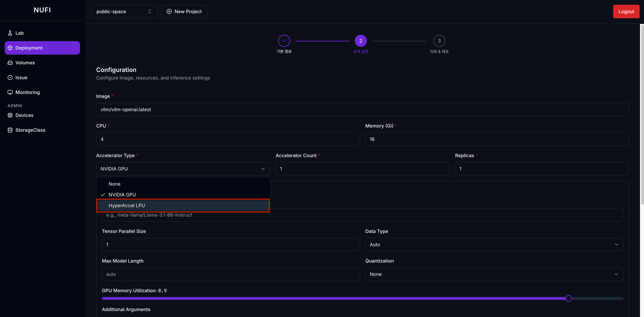Focus the Image name input field
644x317 pixels.
[362, 110]
